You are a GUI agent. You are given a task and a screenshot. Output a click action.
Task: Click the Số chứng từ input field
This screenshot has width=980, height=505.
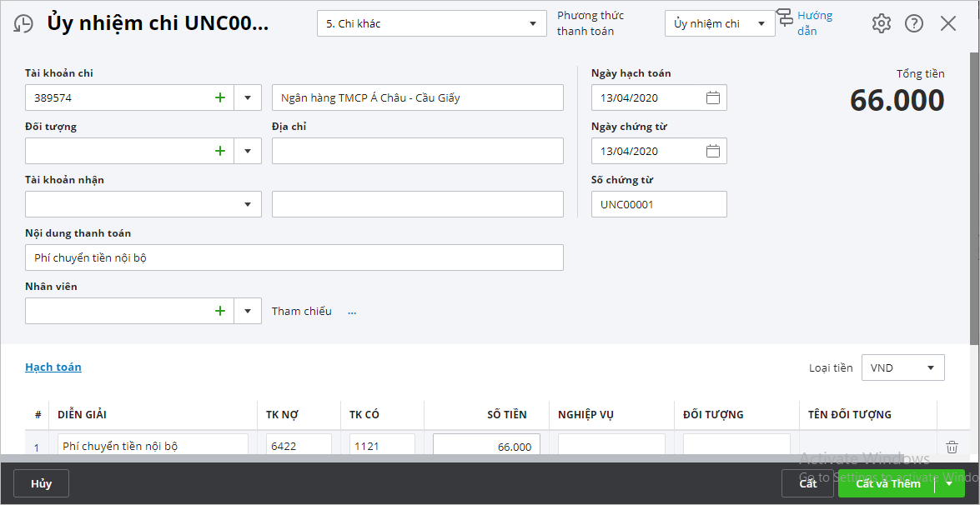658,204
